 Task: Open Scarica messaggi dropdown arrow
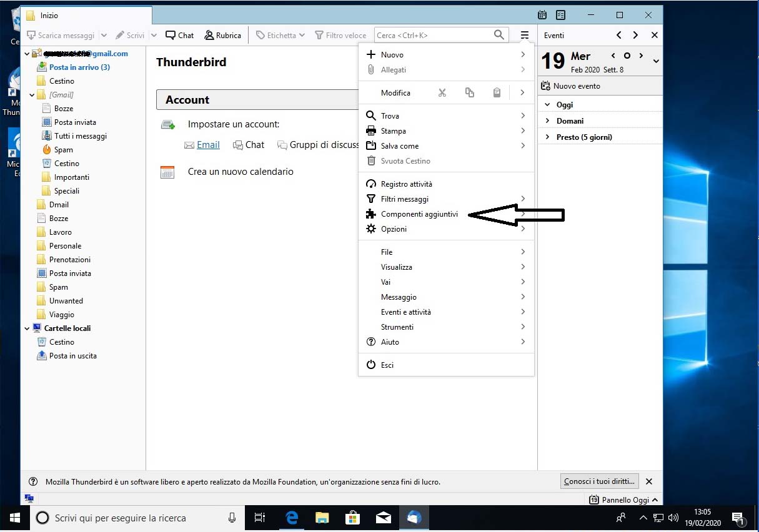point(104,36)
